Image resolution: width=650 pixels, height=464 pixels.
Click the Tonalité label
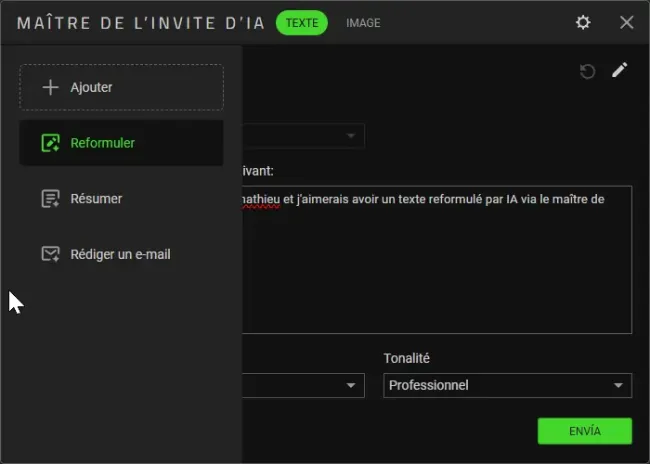coord(406,358)
